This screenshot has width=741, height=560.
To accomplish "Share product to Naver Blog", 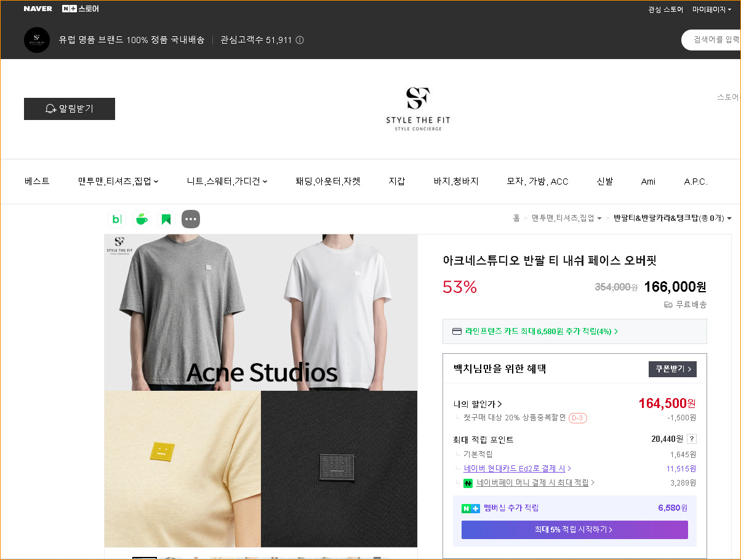I will pyautogui.click(x=117, y=218).
